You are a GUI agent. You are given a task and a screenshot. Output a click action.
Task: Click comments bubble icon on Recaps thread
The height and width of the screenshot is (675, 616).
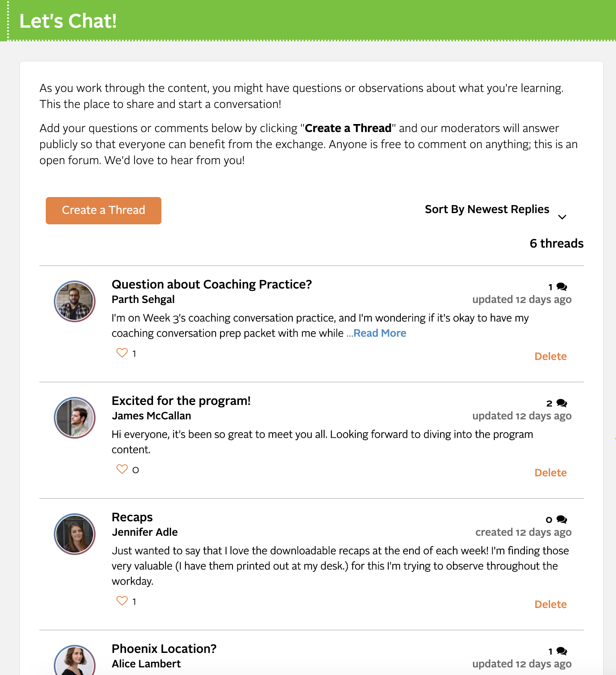click(561, 520)
